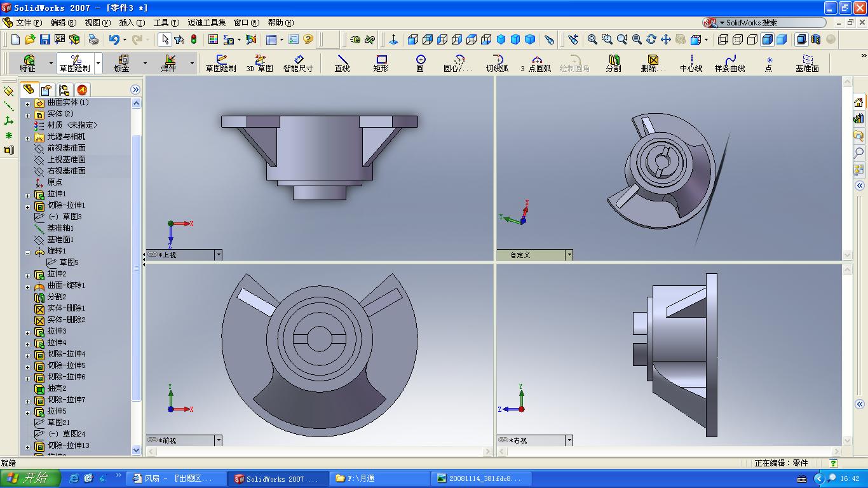The image size is (868, 488).
Task: Open the *上视 view orientation dropdown
Action: point(218,255)
